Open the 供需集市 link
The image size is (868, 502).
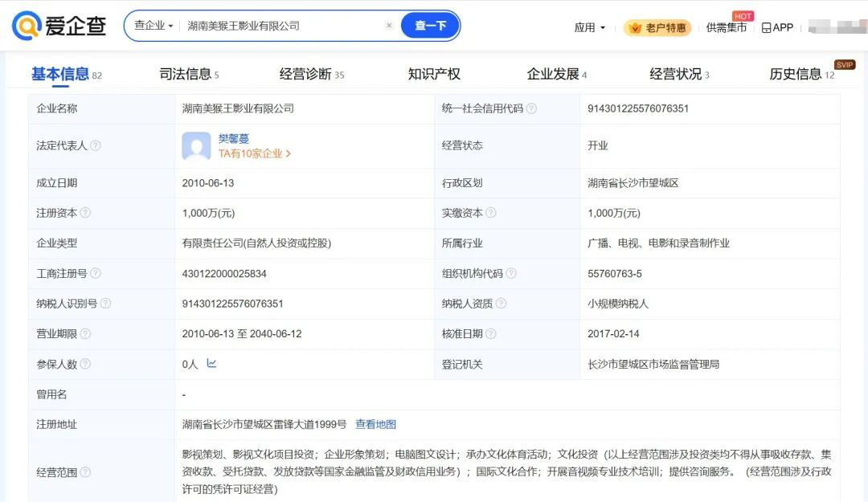coord(727,27)
